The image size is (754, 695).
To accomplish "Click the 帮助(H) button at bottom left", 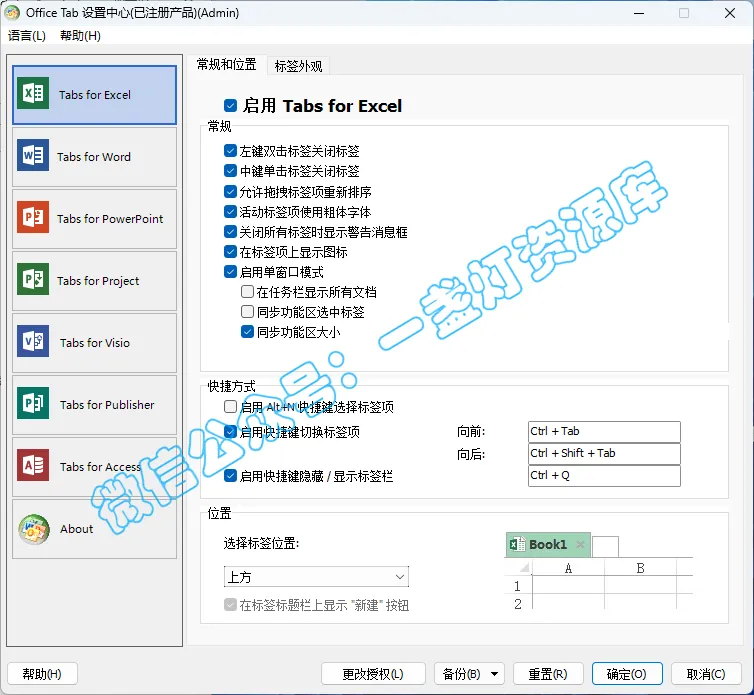I will pyautogui.click(x=42, y=674).
